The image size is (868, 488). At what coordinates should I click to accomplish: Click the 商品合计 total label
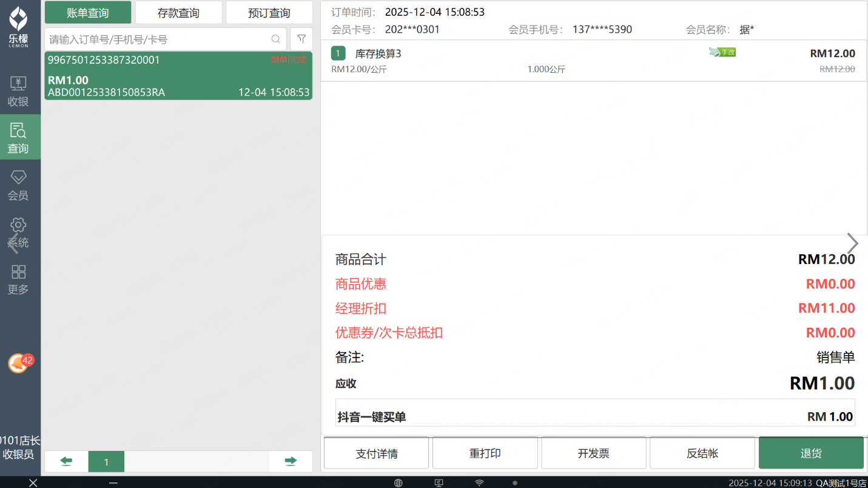361,260
